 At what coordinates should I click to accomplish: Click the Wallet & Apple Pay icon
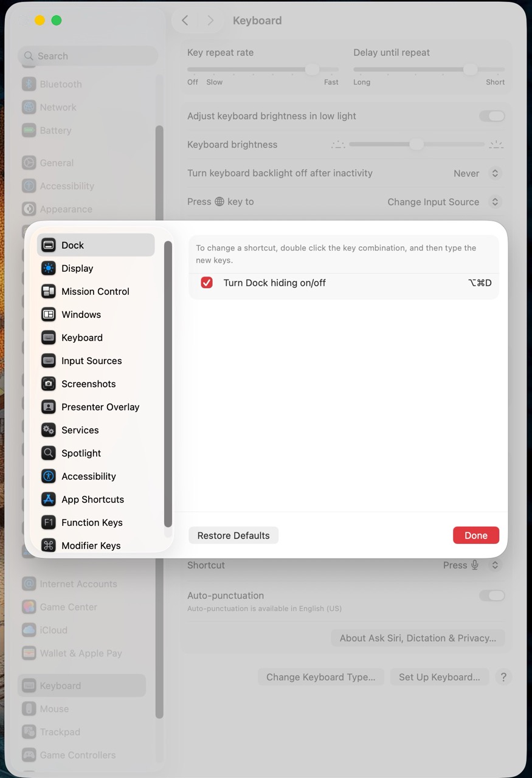(x=29, y=653)
